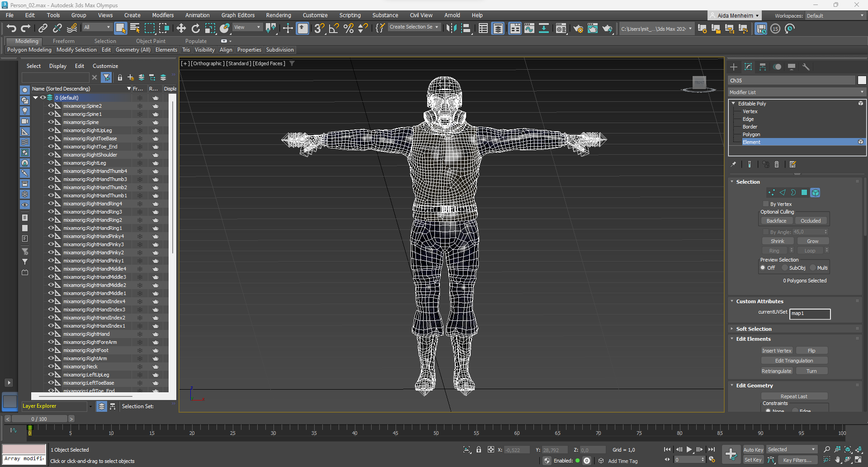Select the Multi preview selection radio
The height and width of the screenshot is (467, 868).
(813, 268)
